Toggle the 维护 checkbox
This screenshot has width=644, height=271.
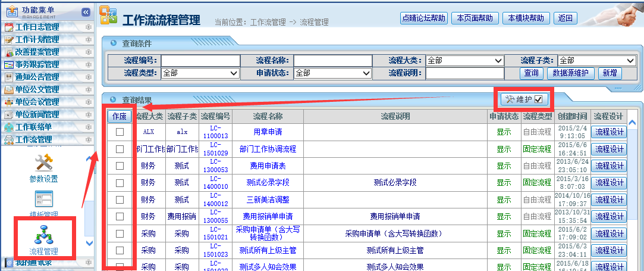[x=538, y=99]
